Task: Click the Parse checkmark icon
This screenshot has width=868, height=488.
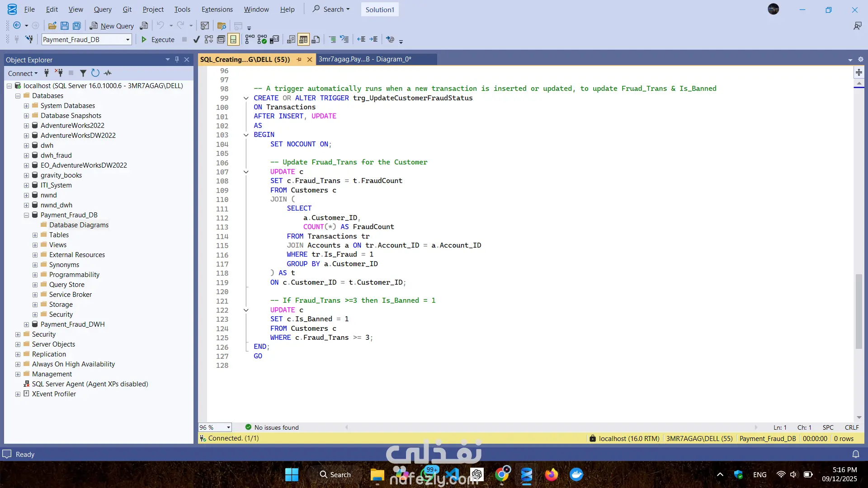Action: coord(196,40)
